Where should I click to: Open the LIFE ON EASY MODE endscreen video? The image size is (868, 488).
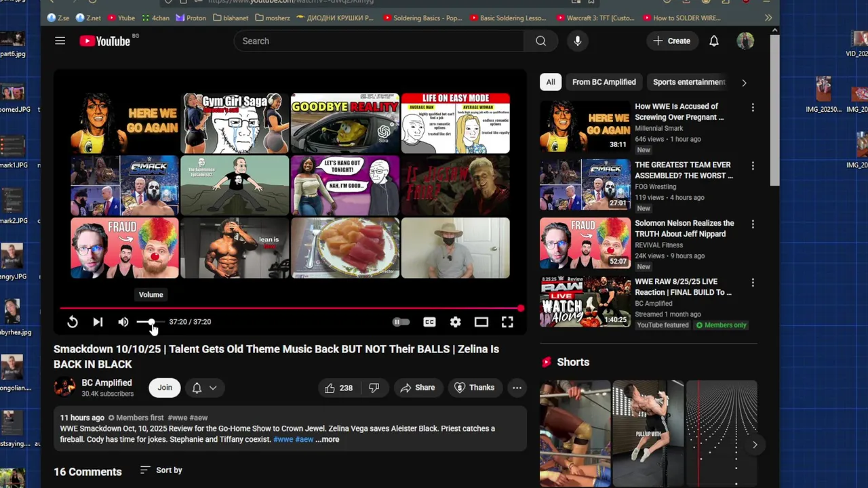(455, 123)
